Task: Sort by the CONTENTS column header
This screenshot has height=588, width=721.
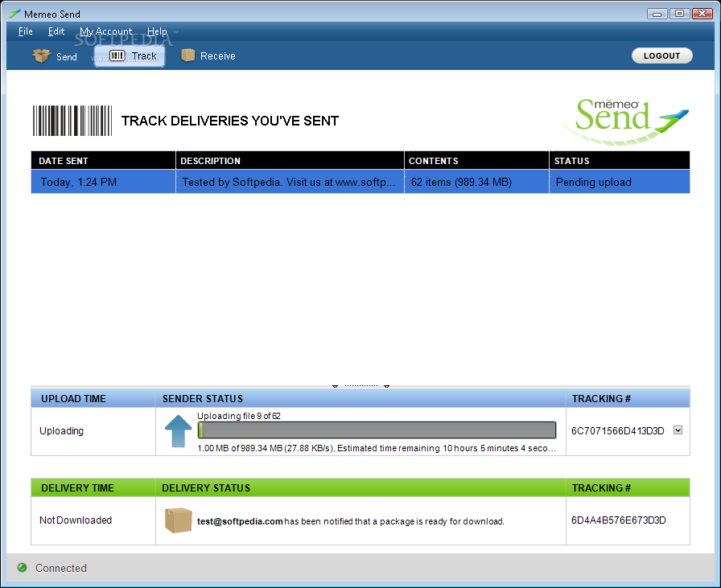Action: tap(476, 160)
